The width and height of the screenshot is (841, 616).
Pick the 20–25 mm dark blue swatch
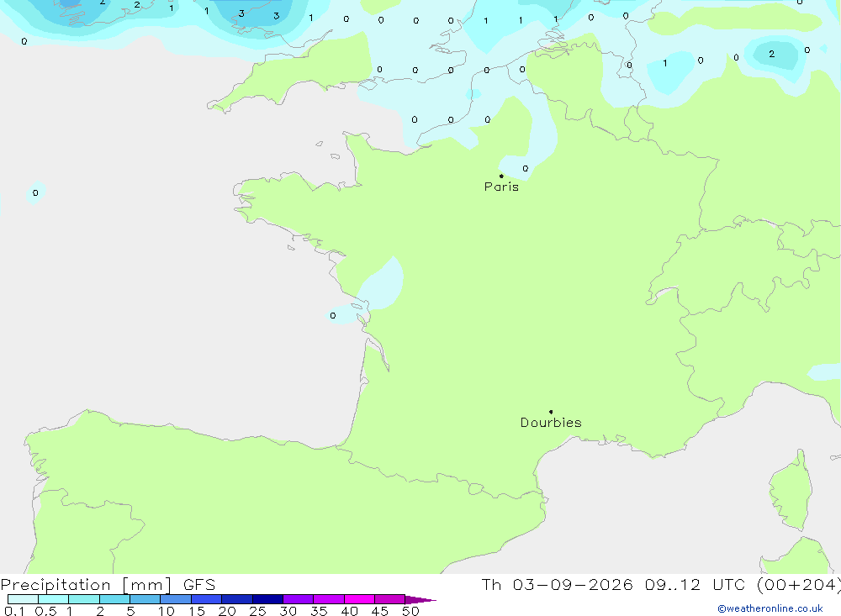coord(237,599)
